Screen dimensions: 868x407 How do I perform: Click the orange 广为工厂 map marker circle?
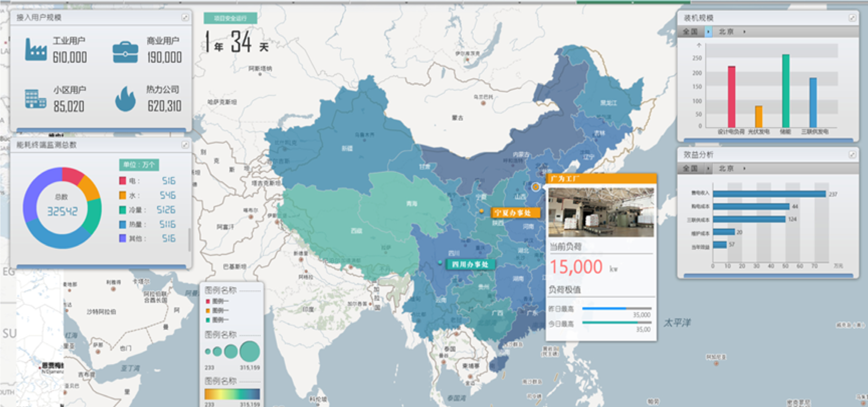(x=535, y=187)
